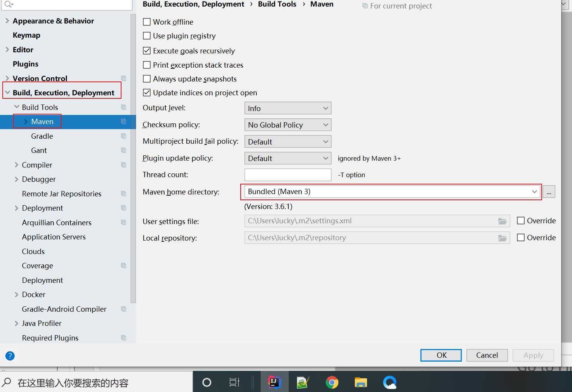Enable Always update snapshots
The height and width of the screenshot is (392, 572).
tap(147, 79)
